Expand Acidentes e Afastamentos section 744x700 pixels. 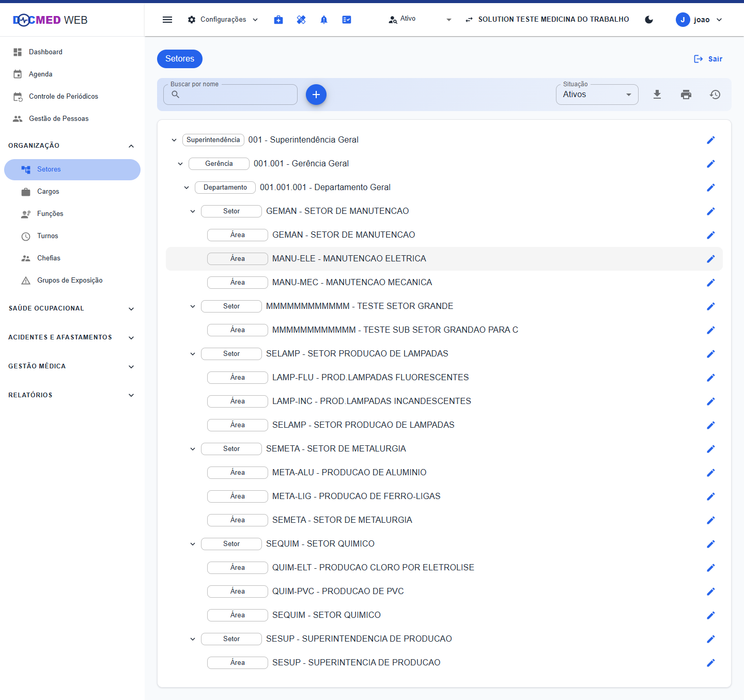72,337
